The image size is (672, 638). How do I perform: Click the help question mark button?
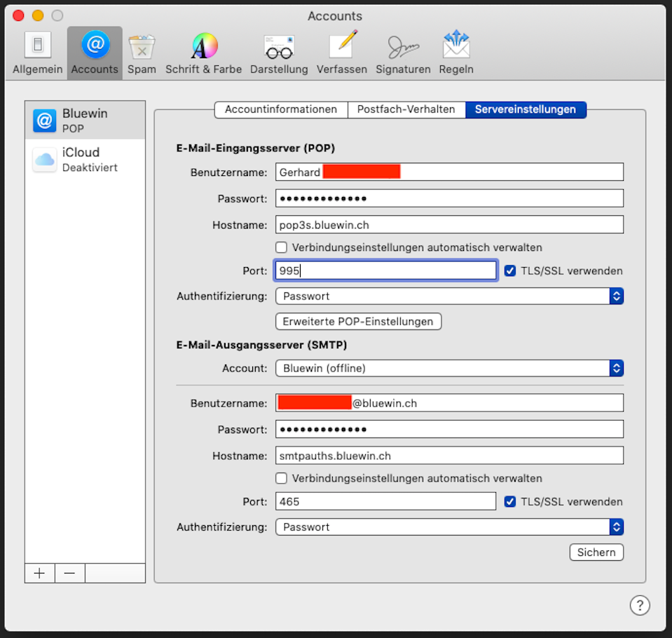point(639,605)
